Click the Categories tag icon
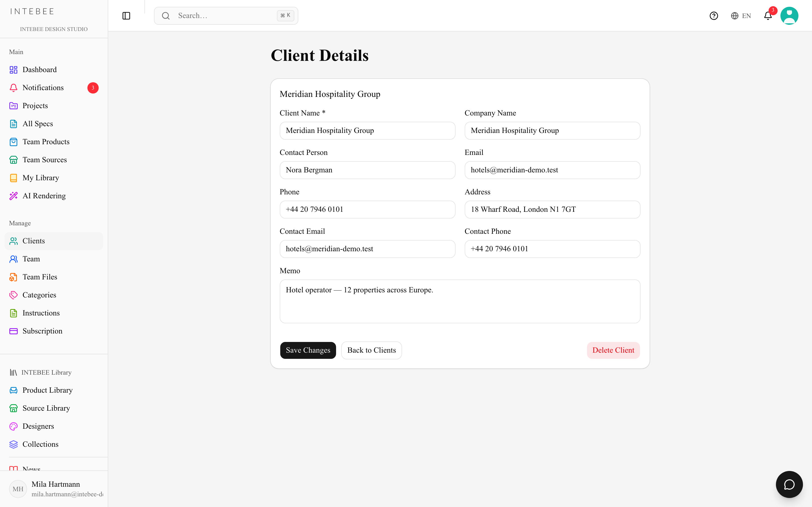The width and height of the screenshot is (812, 507). [x=14, y=295]
